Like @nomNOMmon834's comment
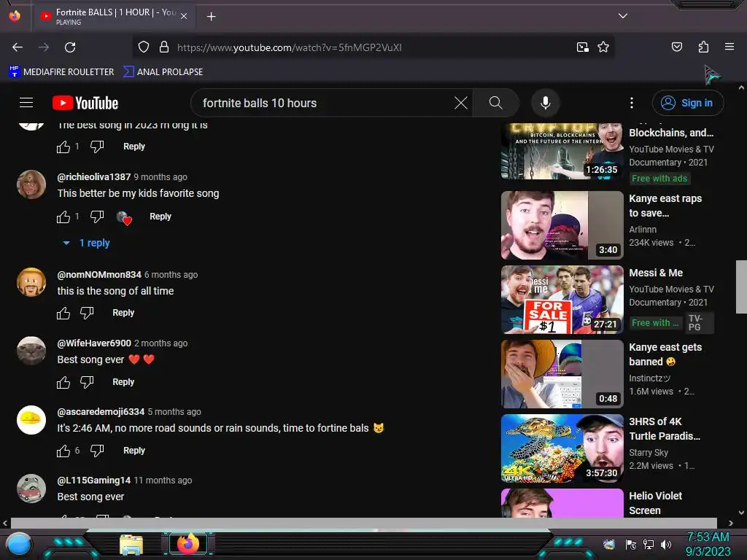This screenshot has width=747, height=560. [63, 313]
